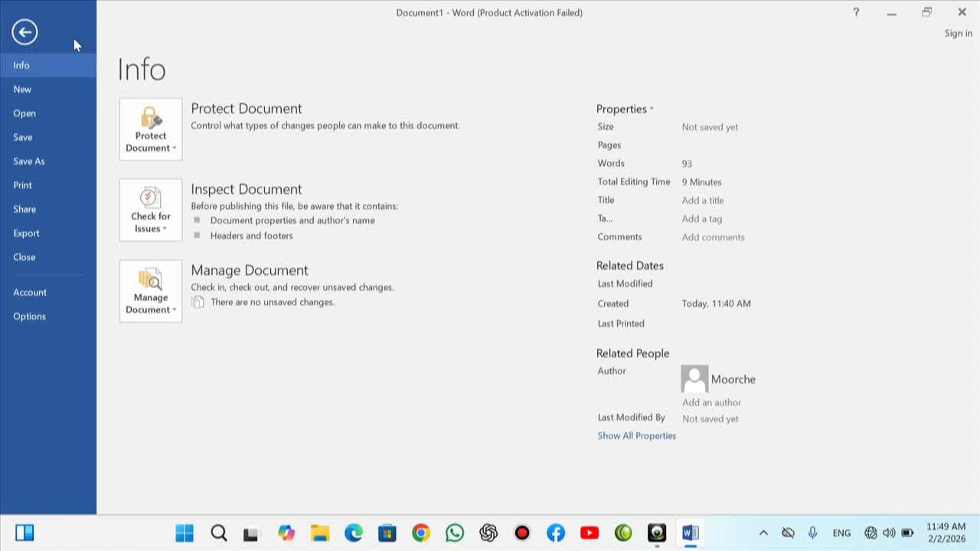This screenshot has height=551, width=980.
Task: Click the Words value 93
Action: pyautogui.click(x=687, y=164)
